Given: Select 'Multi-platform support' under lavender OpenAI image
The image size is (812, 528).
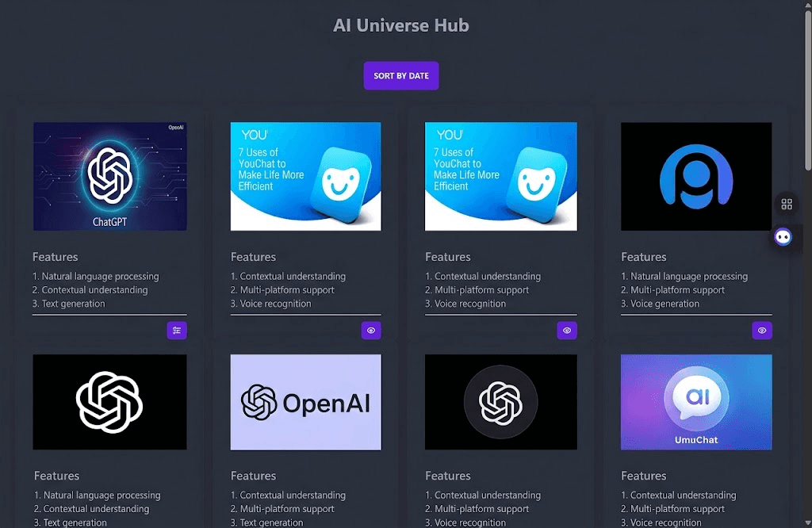Looking at the screenshot, I should tap(287, 509).
